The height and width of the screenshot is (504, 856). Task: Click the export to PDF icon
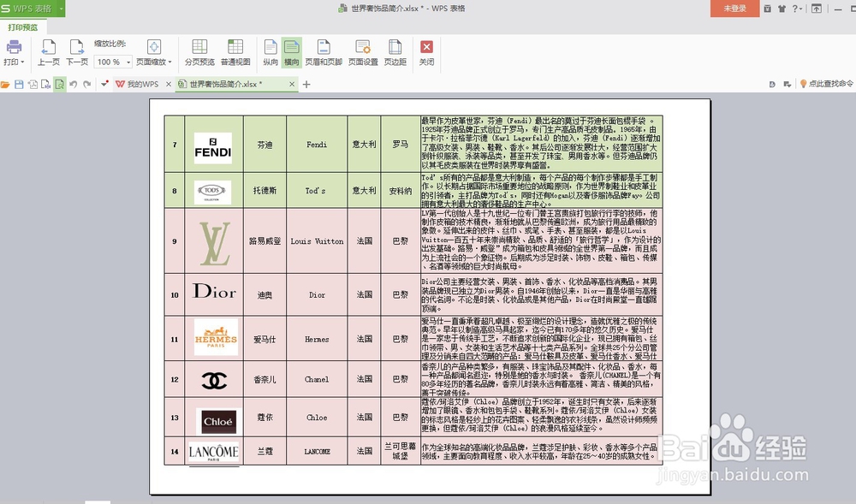[33, 85]
